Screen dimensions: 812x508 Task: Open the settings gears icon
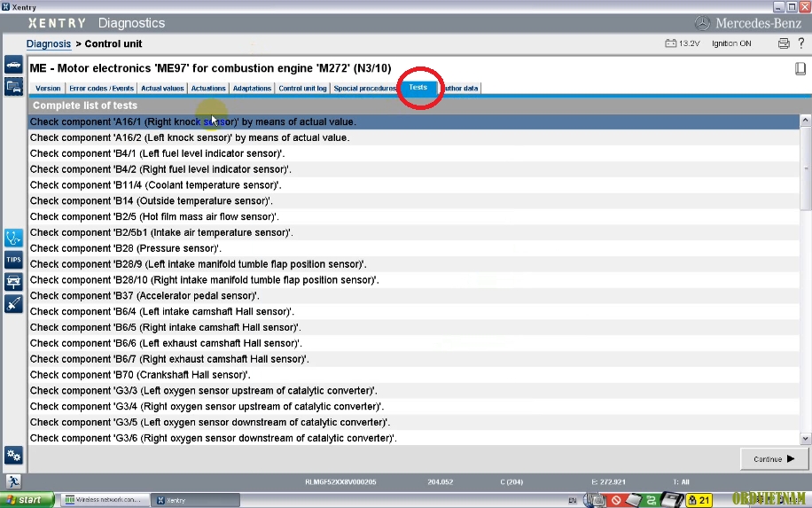point(13,456)
